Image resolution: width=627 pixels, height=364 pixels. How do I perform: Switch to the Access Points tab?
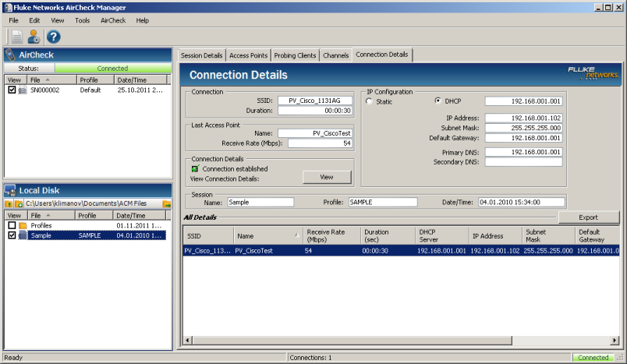pyautogui.click(x=248, y=55)
